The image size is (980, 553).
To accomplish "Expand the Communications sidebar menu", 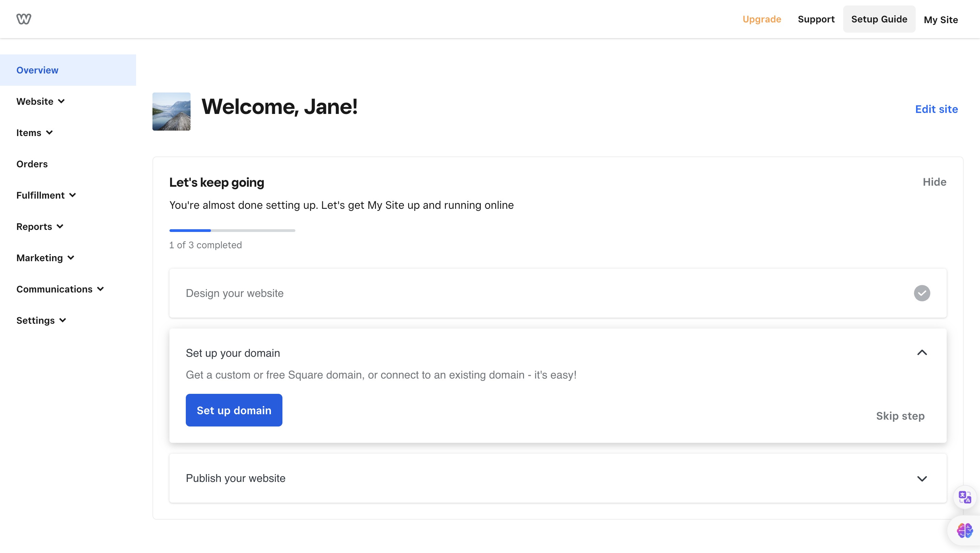I will [x=60, y=289].
